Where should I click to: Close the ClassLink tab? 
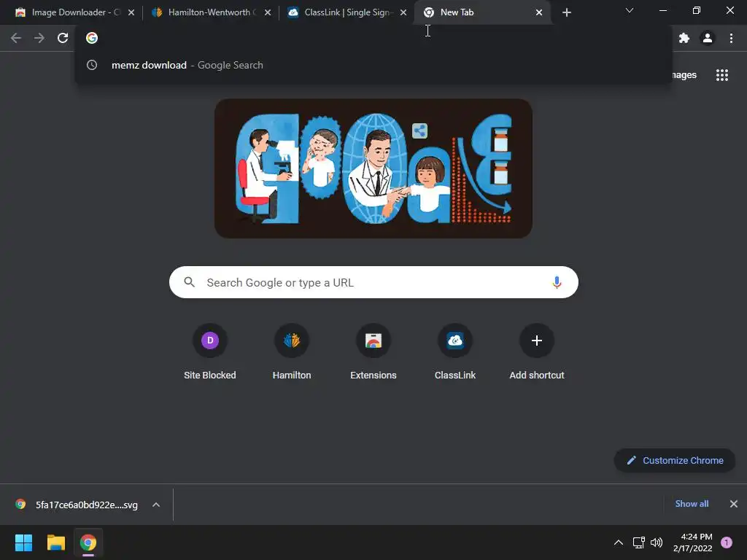pos(403,13)
